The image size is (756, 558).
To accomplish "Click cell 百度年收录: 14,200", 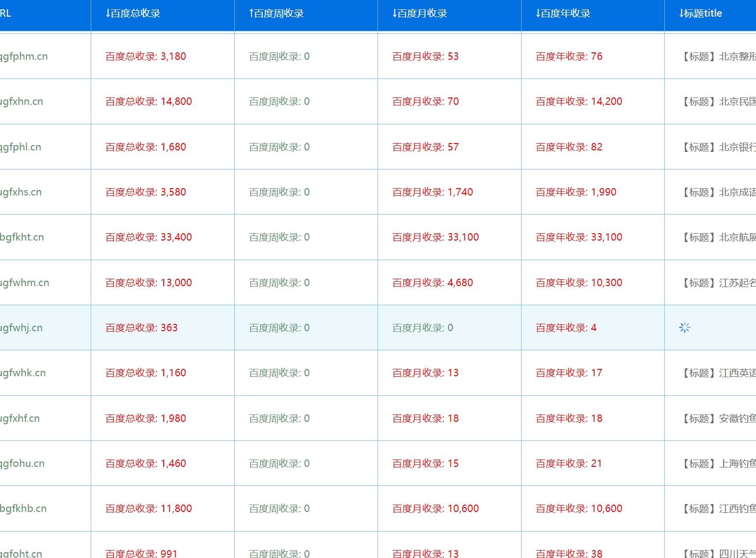I will pyautogui.click(x=579, y=101).
